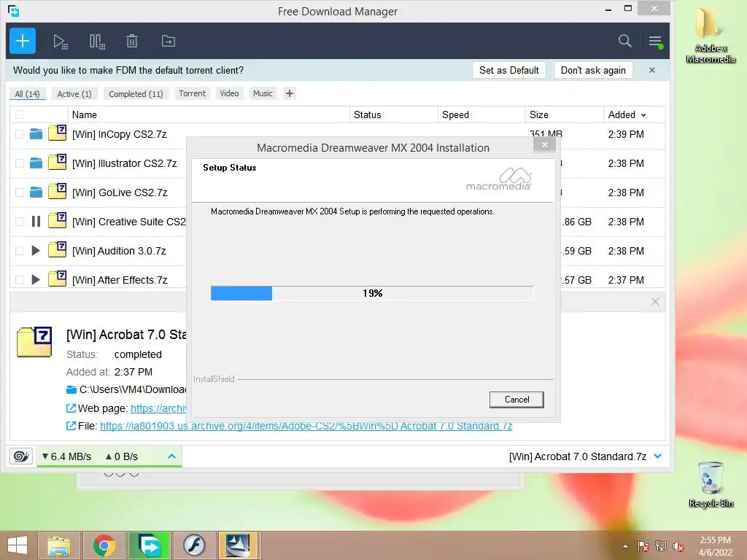Show hidden system tray icons
This screenshot has height=560, width=747.
[625, 546]
